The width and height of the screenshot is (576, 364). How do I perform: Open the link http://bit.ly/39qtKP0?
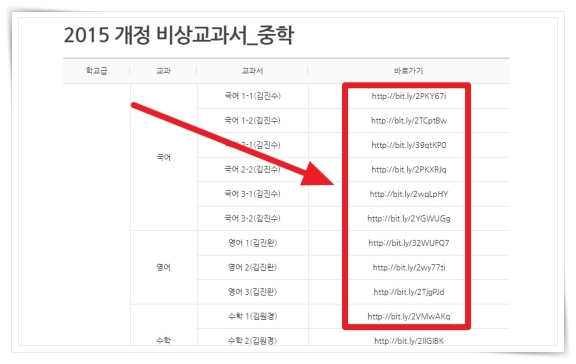coord(409,145)
